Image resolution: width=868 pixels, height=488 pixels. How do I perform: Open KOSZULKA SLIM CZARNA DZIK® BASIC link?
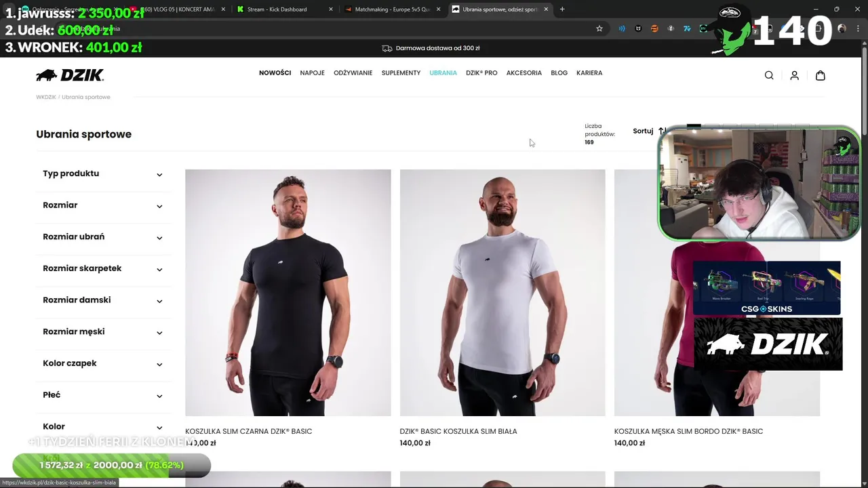pos(248,431)
